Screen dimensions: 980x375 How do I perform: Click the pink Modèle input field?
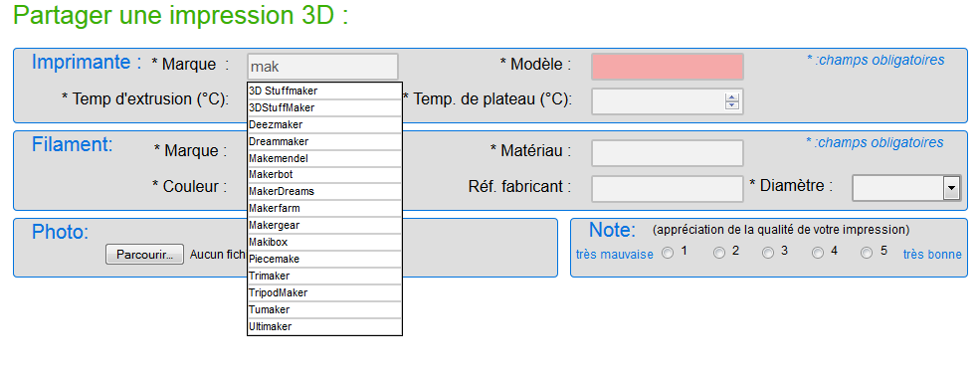click(x=668, y=67)
